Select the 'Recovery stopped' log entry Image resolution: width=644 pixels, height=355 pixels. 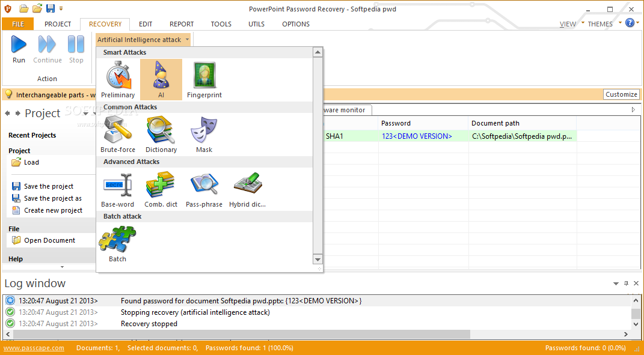[x=317, y=324]
